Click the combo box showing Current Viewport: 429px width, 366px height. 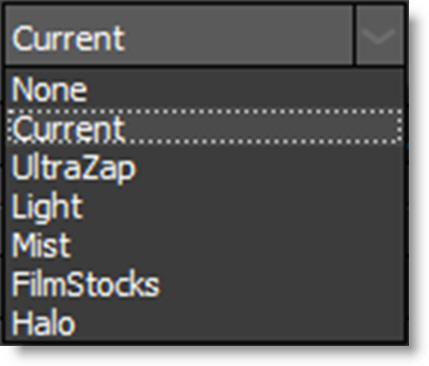[204, 35]
